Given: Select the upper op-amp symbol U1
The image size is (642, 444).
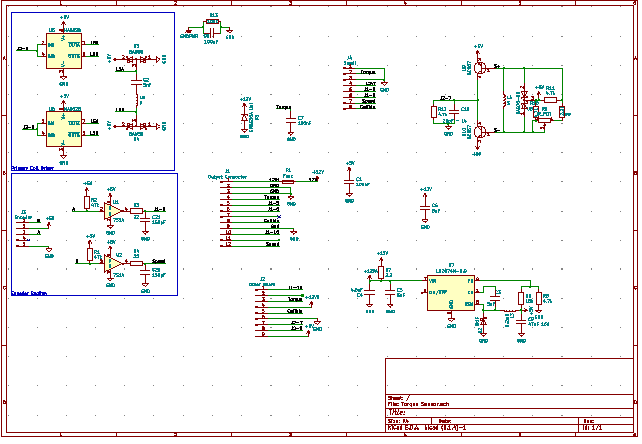Looking at the screenshot, I should [112, 211].
